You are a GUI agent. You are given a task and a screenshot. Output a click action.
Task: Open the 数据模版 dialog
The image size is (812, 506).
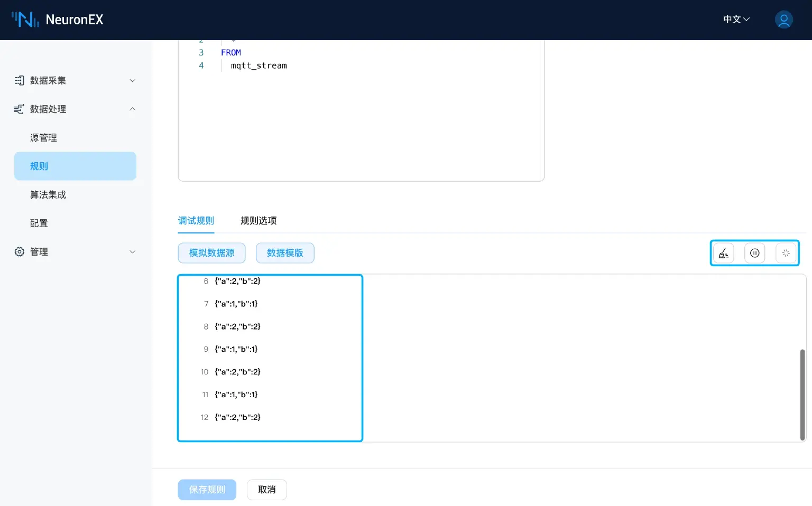[x=285, y=253]
